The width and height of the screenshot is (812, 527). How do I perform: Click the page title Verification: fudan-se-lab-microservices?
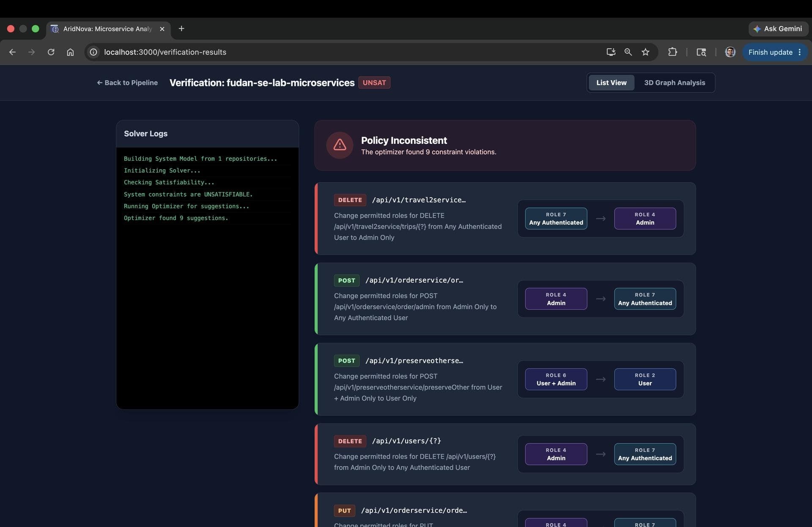(x=262, y=82)
